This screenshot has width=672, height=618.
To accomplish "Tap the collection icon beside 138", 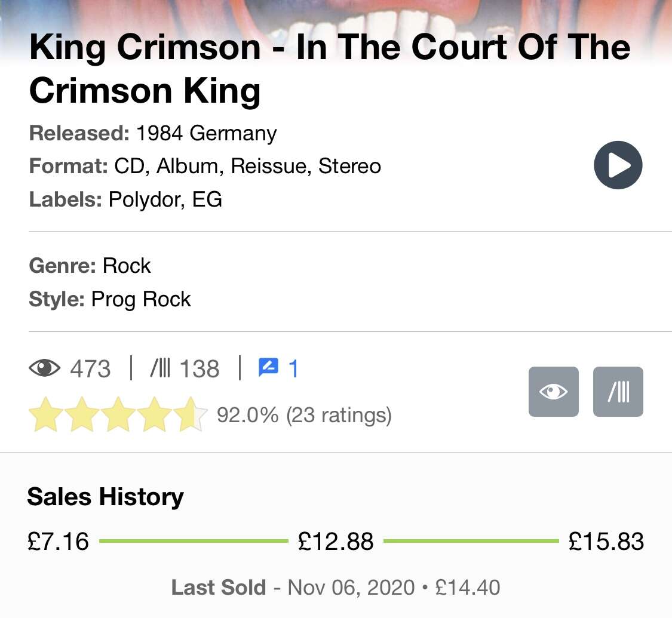I will (160, 368).
